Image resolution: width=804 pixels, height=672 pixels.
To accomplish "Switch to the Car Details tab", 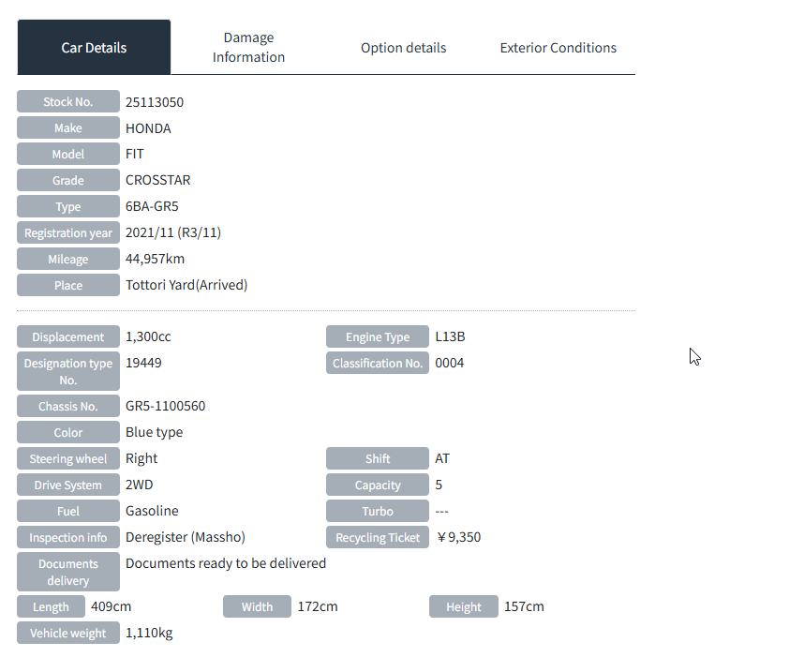I will point(94,48).
